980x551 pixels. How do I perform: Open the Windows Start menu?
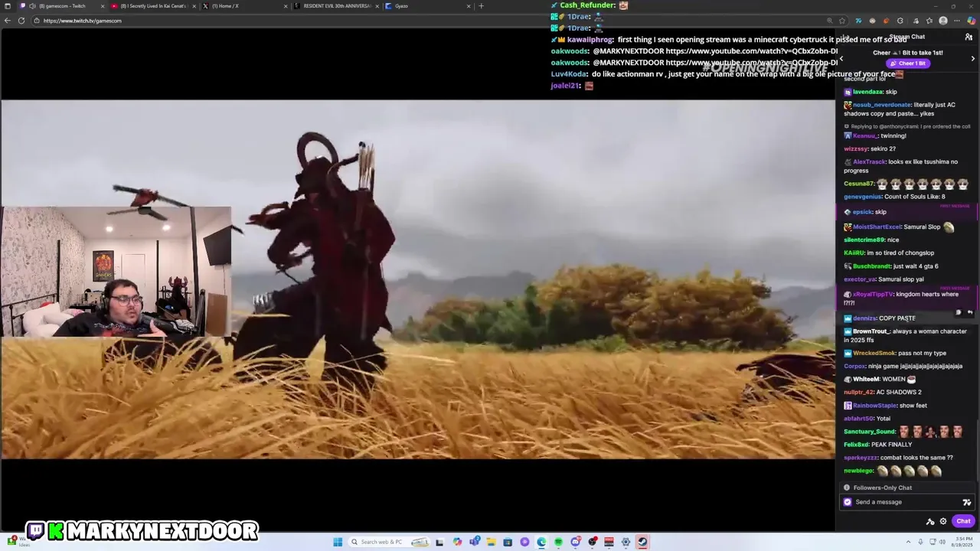(338, 542)
